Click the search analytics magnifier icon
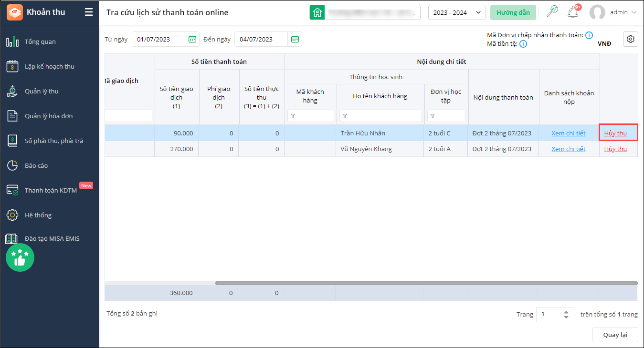The image size is (644, 348). (552, 12)
